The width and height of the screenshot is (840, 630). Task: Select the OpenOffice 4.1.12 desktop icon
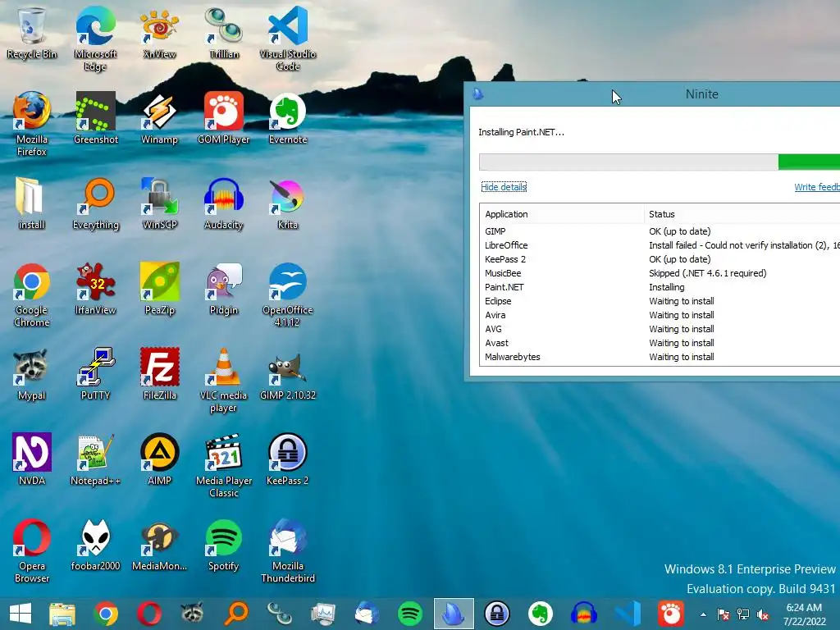click(x=288, y=294)
